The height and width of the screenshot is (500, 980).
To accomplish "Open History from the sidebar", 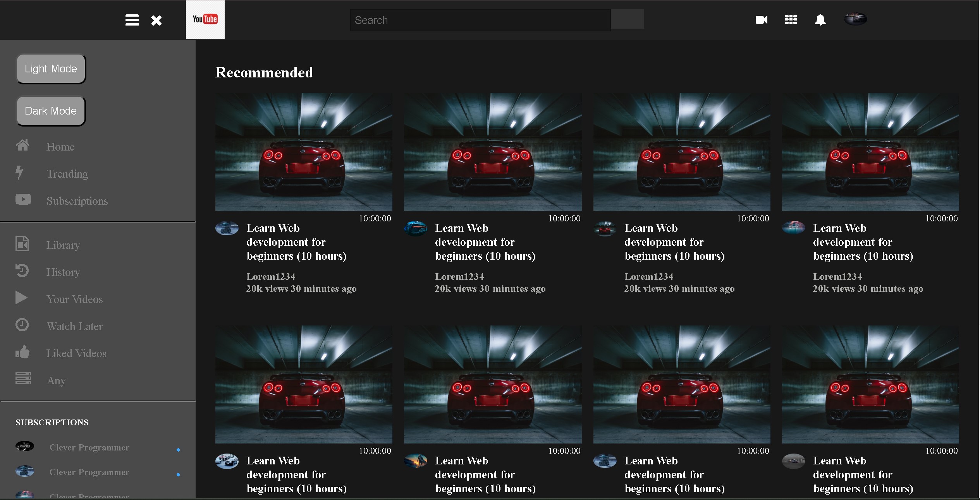I will 63,272.
